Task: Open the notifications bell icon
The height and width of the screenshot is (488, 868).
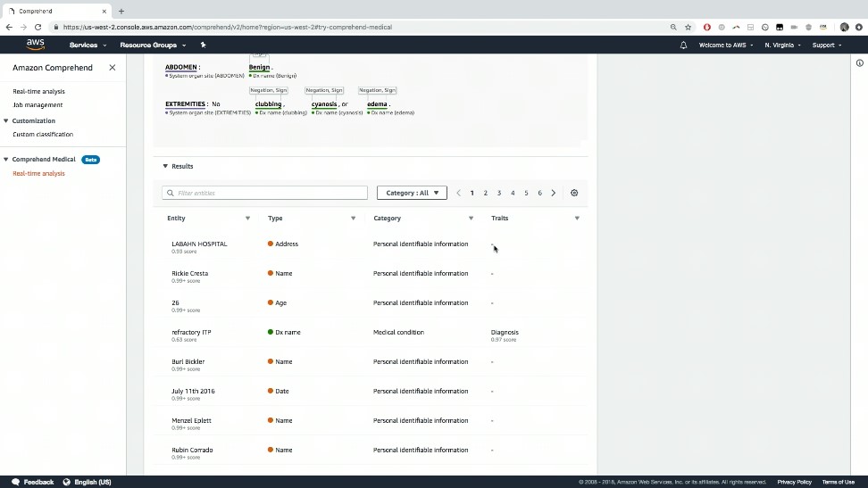Action: pyautogui.click(x=683, y=45)
